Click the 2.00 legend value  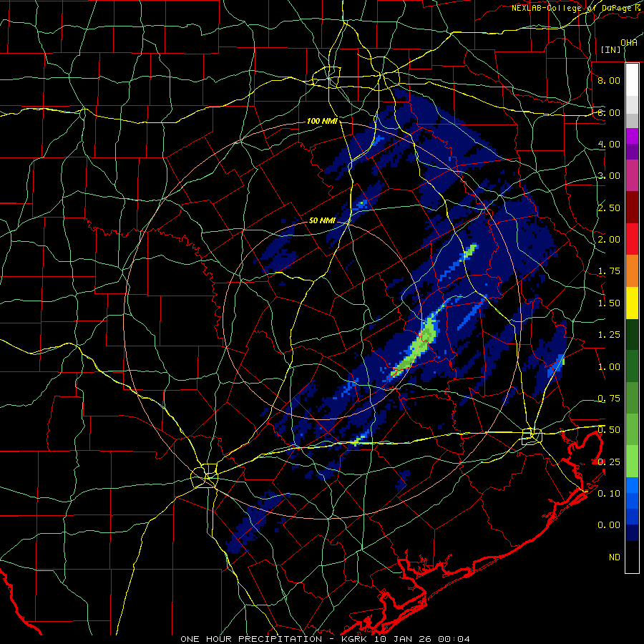(x=609, y=240)
